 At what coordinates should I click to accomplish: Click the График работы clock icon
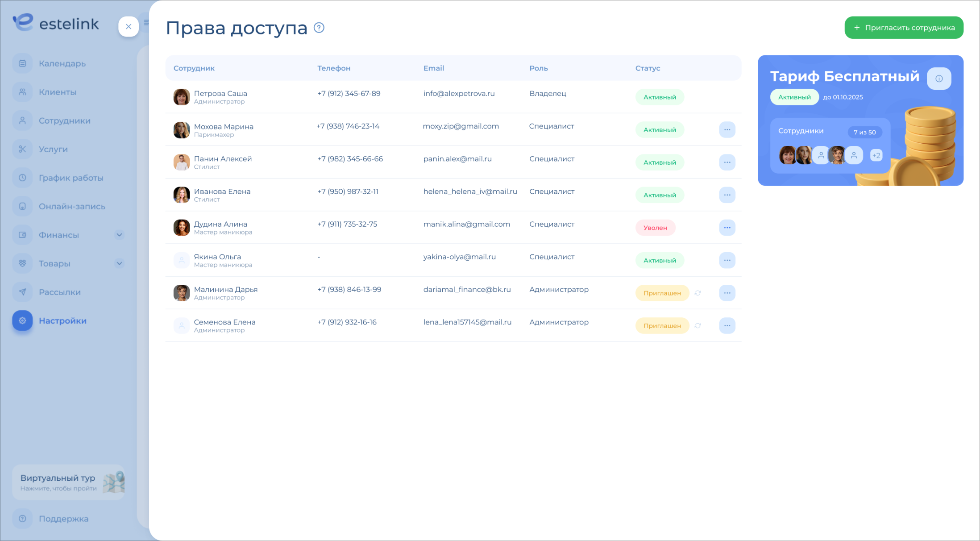(22, 178)
